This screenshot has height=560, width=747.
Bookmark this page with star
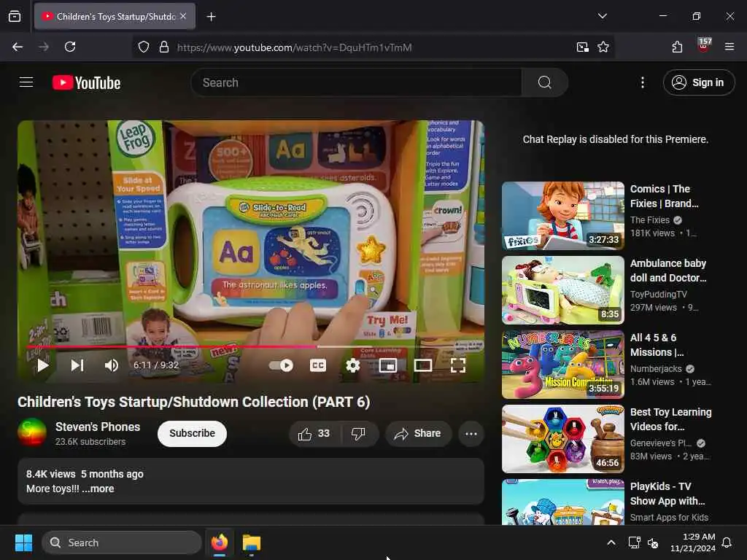pyautogui.click(x=603, y=47)
